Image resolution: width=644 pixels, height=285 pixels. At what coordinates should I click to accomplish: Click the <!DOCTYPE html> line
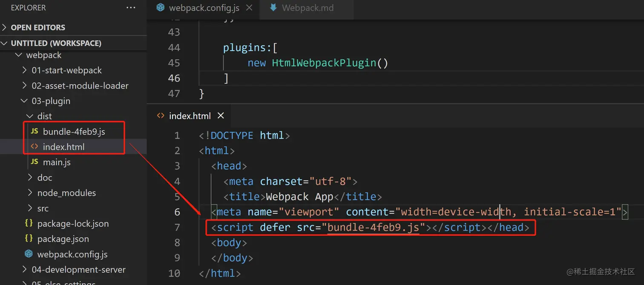pyautogui.click(x=244, y=135)
